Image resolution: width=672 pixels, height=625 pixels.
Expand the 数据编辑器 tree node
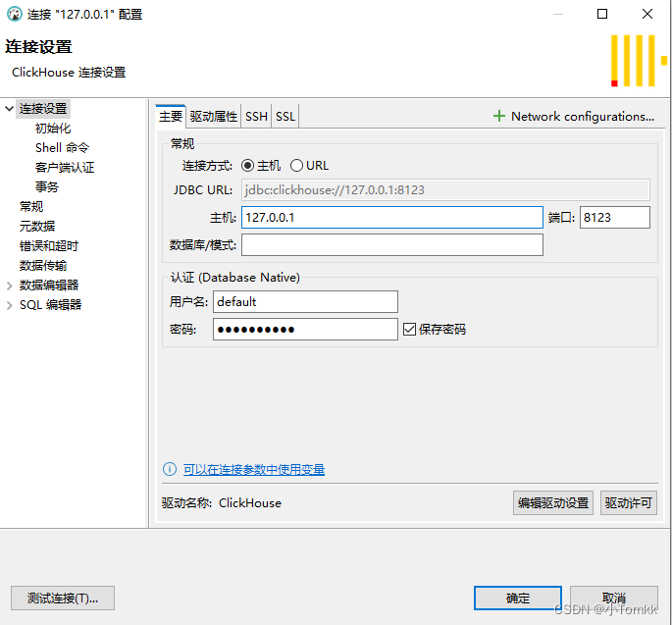[x=10, y=286]
